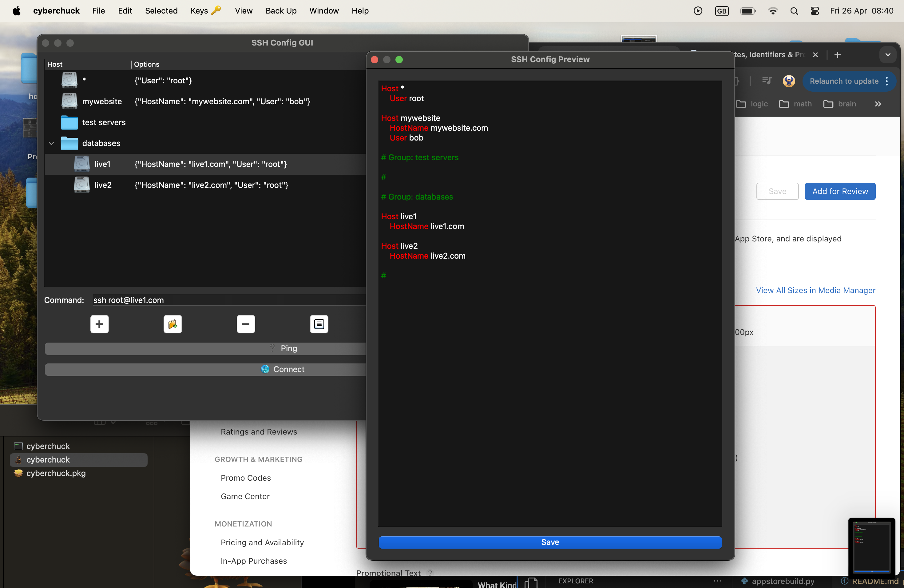Open the browser three-dot menu
This screenshot has height=588, width=904.
click(886, 81)
